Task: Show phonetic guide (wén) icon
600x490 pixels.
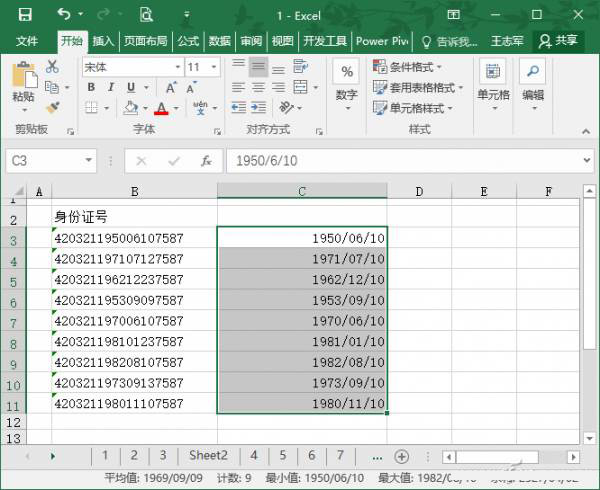Action: pos(201,108)
